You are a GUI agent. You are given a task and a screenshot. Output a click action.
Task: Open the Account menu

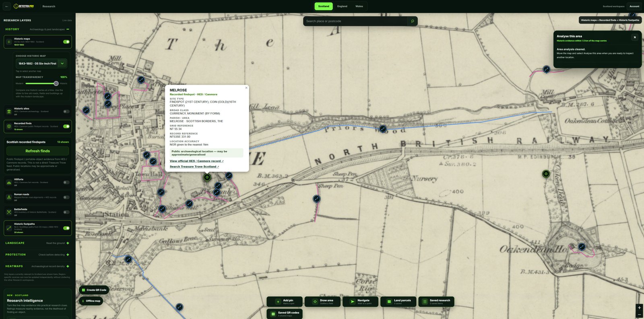click(x=634, y=6)
